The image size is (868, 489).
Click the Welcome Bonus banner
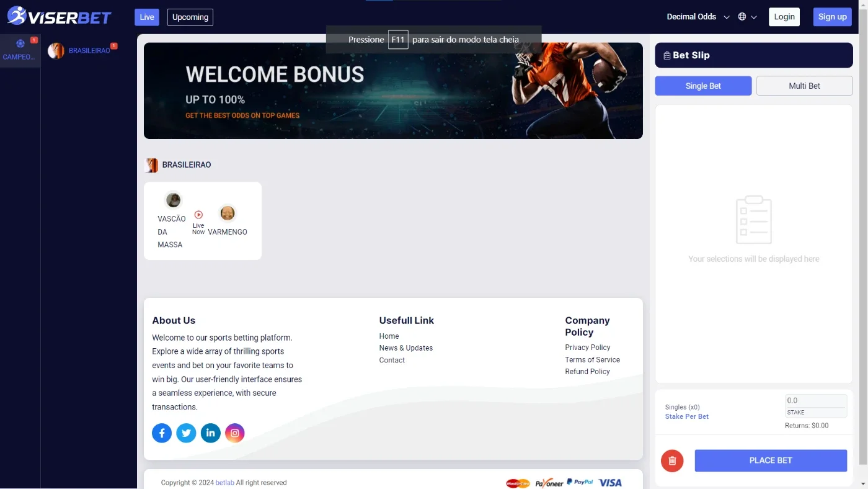click(x=393, y=91)
